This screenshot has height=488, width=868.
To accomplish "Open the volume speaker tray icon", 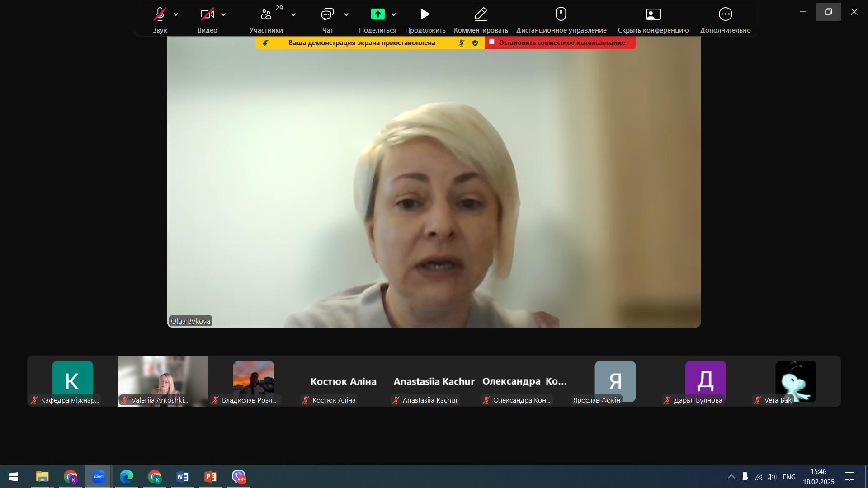I will pos(771,477).
